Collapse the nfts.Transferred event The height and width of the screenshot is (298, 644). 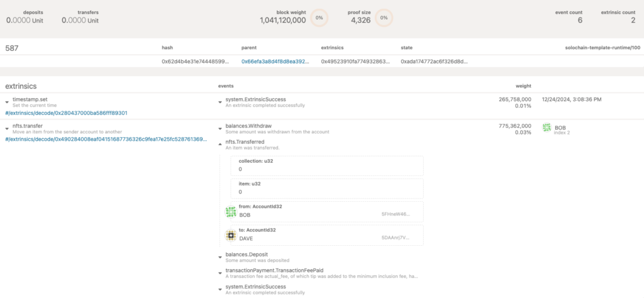point(220,145)
